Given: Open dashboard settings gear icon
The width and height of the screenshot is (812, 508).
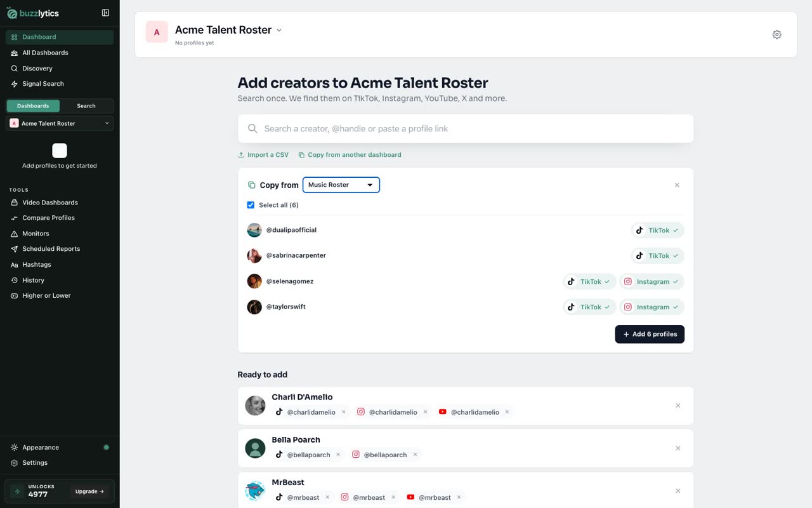Looking at the screenshot, I should [776, 34].
